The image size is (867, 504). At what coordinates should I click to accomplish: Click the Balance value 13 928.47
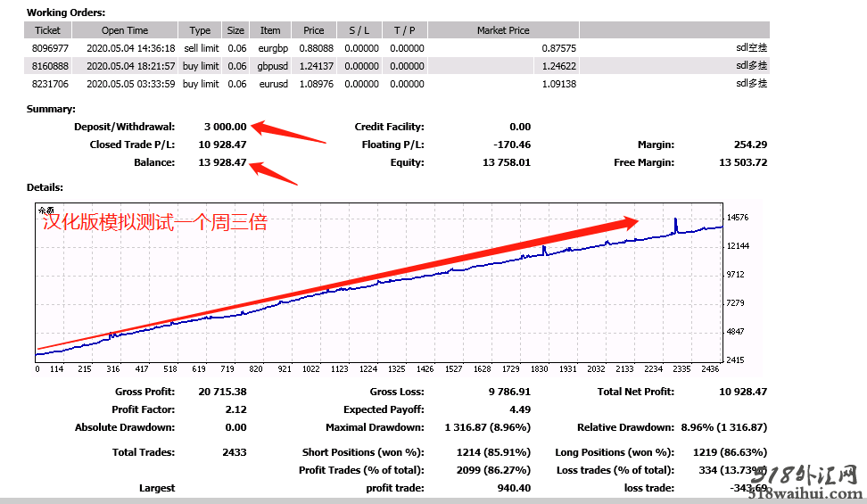pos(222,162)
